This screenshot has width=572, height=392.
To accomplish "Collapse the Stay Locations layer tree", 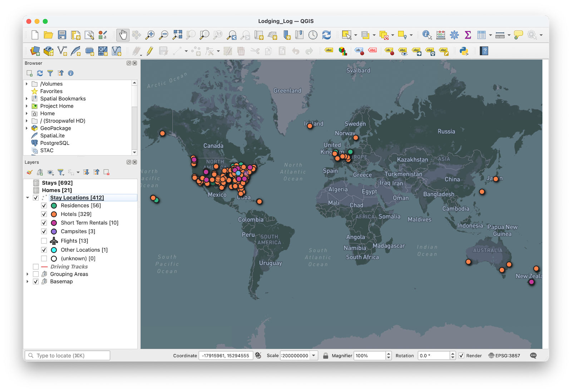I will click(28, 198).
